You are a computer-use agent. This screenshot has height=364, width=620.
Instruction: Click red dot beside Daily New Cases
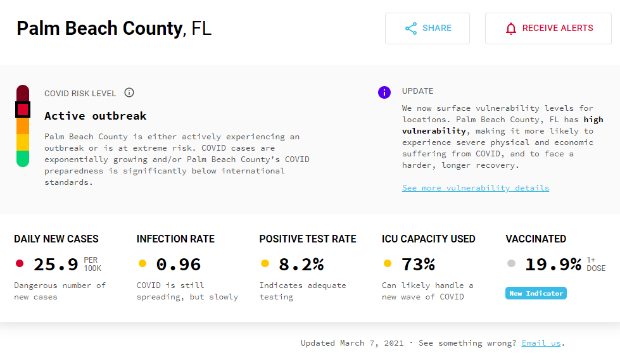20,263
